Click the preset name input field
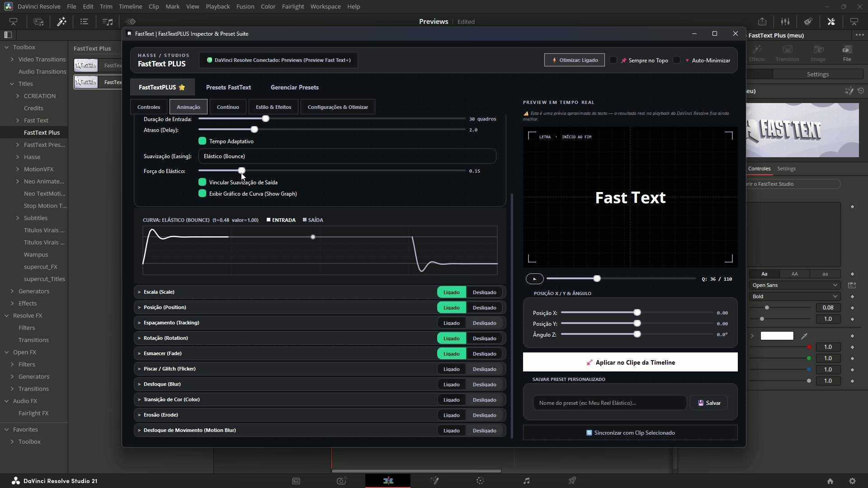868x488 pixels. pos(610,403)
